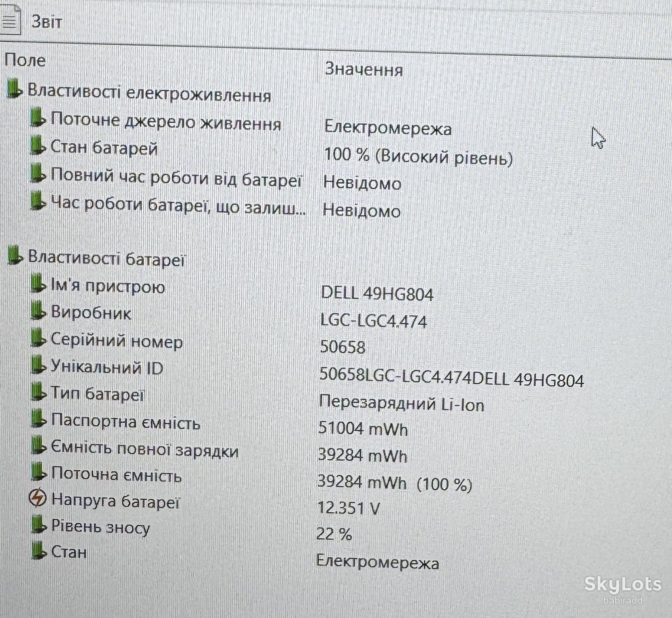Screen dimensions: 672x618
Task: Click the icon beside Серійний номер
Action: click(38, 338)
